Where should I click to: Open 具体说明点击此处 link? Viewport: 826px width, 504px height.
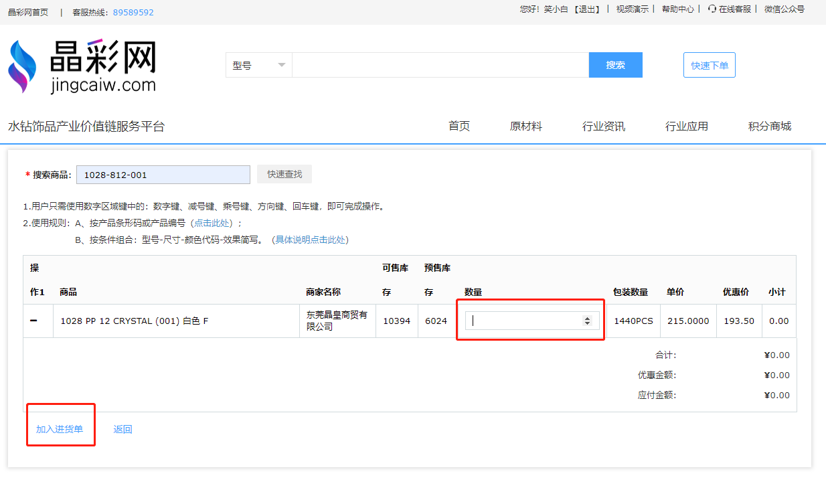311,240
